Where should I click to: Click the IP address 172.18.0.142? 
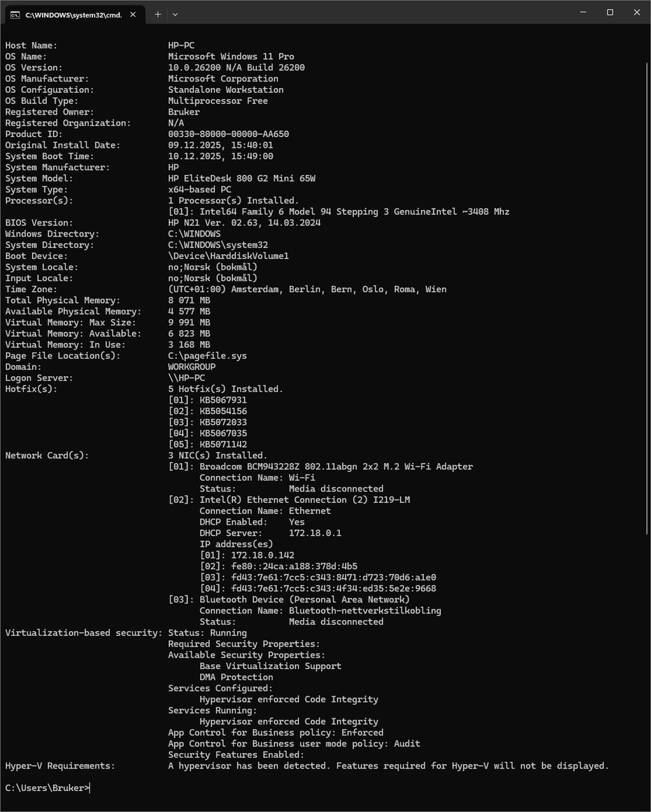tap(262, 555)
